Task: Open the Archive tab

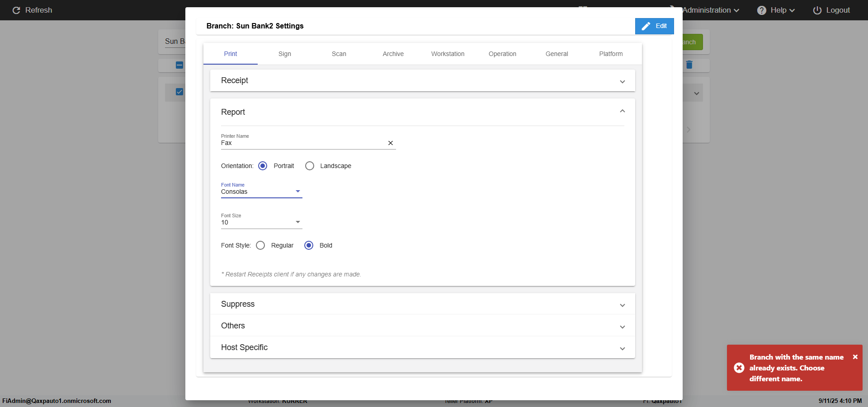Action: pyautogui.click(x=393, y=54)
